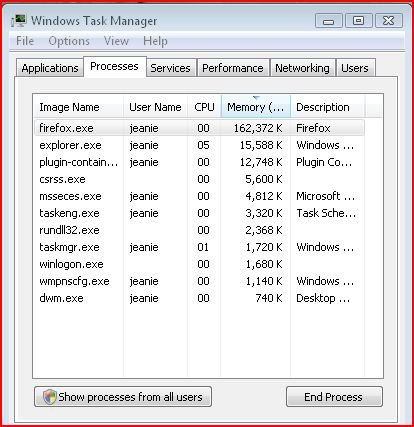Click the 01 CPU value for taskmgr.exe
414x427 pixels.
pyautogui.click(x=203, y=247)
